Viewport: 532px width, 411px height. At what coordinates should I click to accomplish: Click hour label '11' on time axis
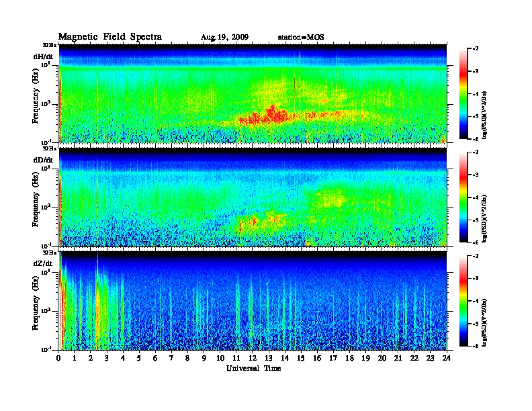236,359
